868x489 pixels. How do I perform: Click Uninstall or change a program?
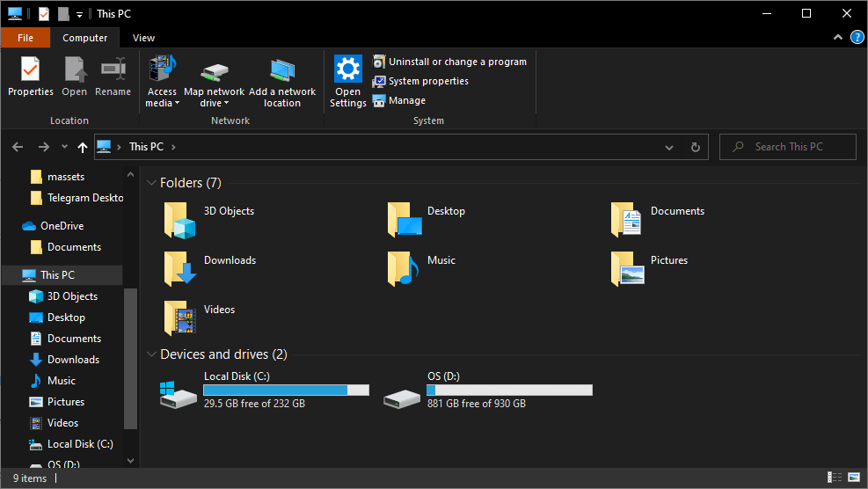[x=449, y=62]
